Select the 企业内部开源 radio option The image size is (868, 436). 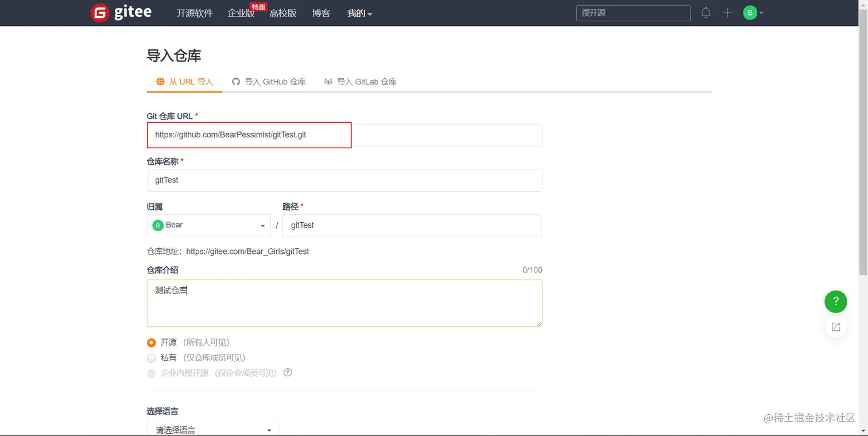pos(152,373)
